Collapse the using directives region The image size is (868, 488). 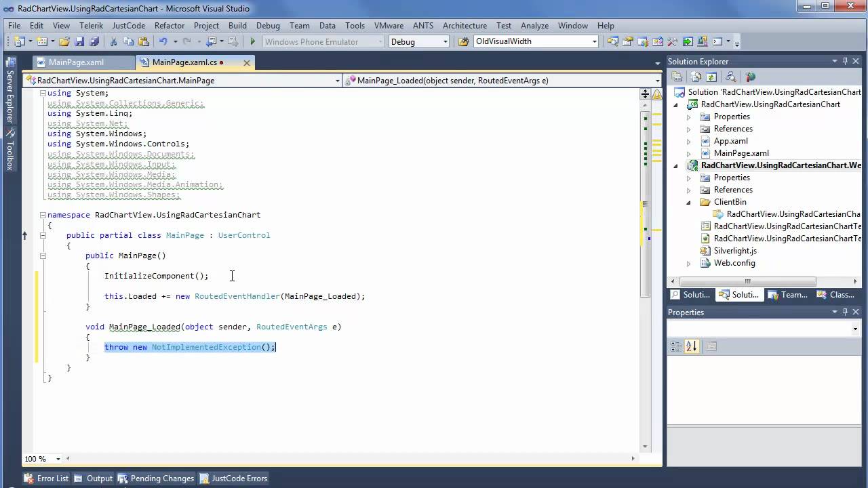pos(43,93)
